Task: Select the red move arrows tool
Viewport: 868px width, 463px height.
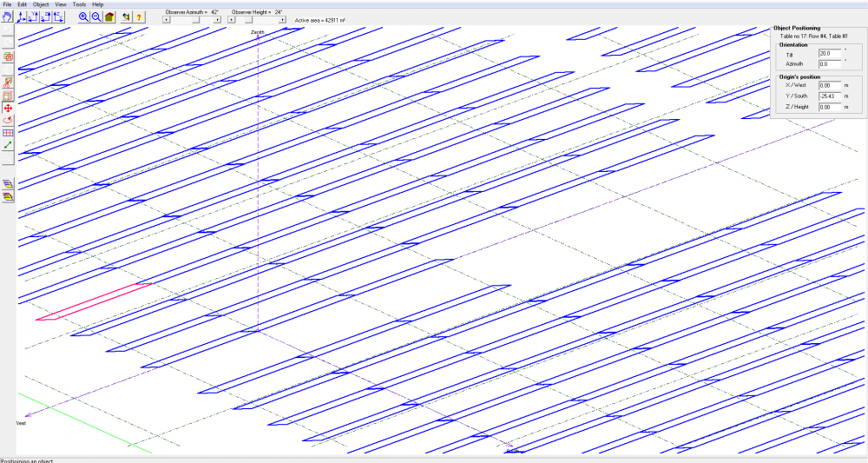Action: [x=8, y=108]
